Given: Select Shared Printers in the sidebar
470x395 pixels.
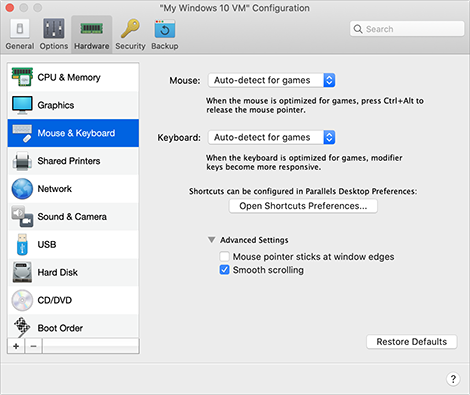Looking at the screenshot, I should (x=73, y=161).
